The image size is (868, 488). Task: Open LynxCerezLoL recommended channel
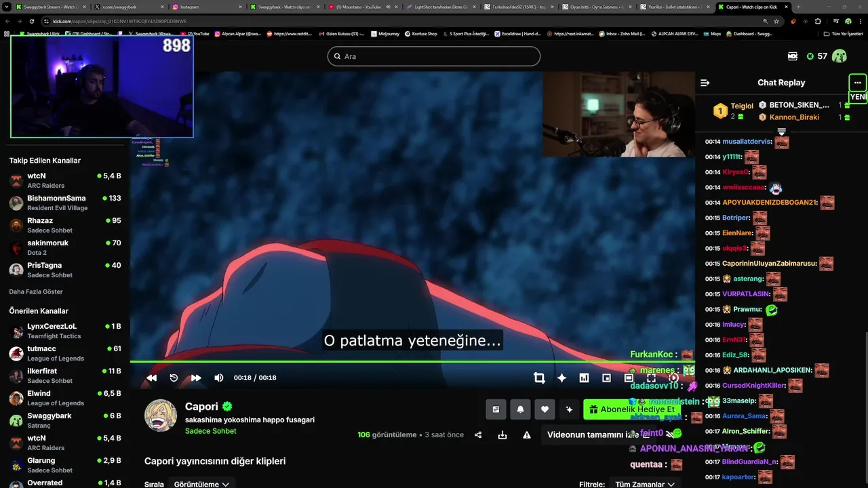[x=65, y=331]
